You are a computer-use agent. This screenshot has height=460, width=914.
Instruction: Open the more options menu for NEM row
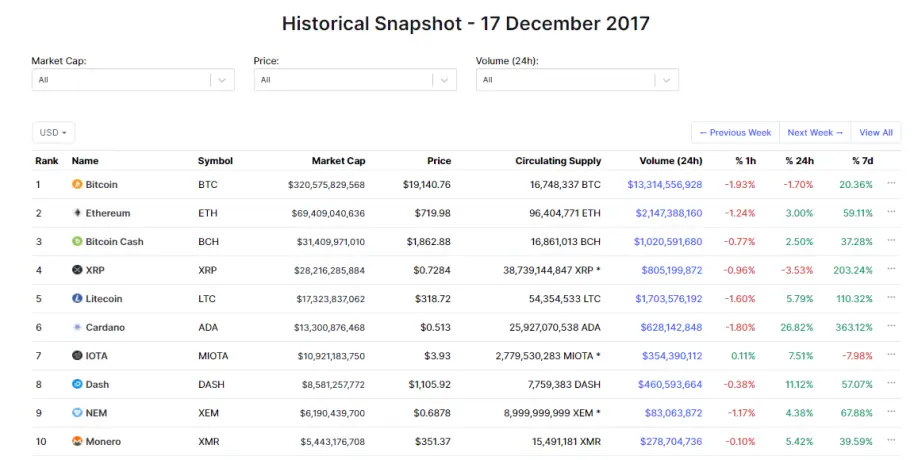(x=891, y=412)
